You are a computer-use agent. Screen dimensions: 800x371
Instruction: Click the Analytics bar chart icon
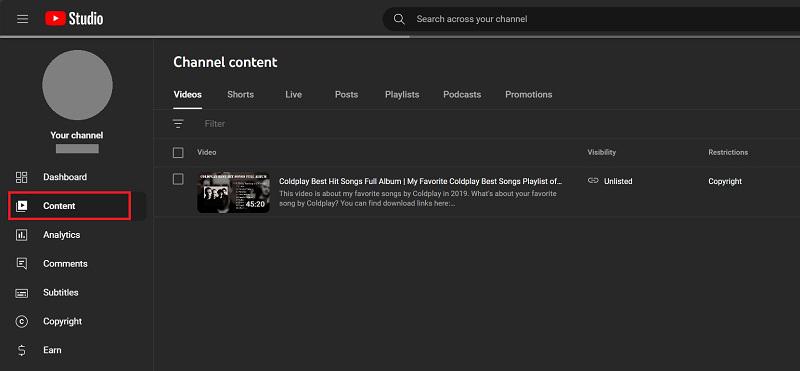pyautogui.click(x=21, y=235)
